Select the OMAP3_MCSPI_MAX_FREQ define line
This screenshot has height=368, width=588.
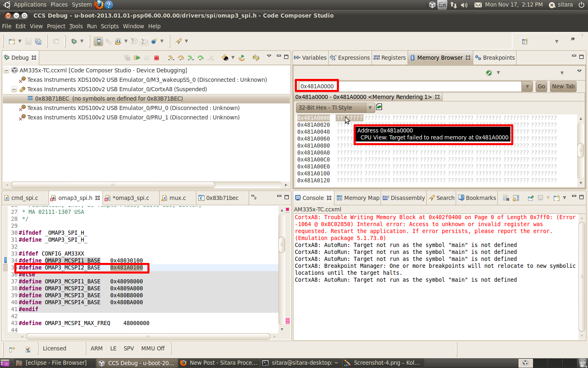pos(84,323)
